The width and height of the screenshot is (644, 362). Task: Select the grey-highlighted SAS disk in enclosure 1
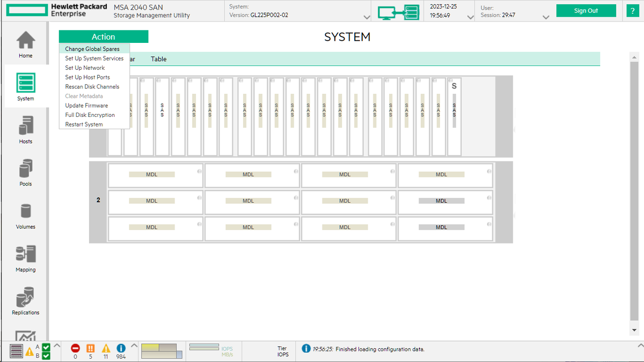tap(454, 117)
